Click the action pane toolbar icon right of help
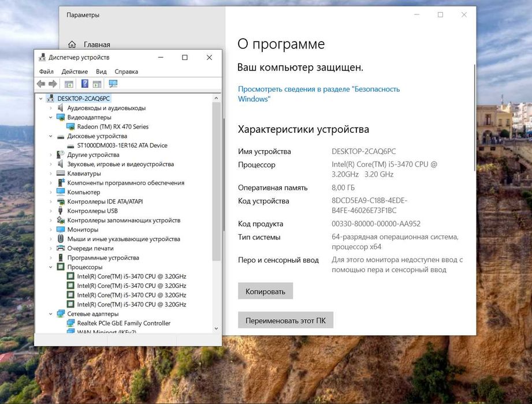Viewport: 532px width, 404px height. [97, 84]
